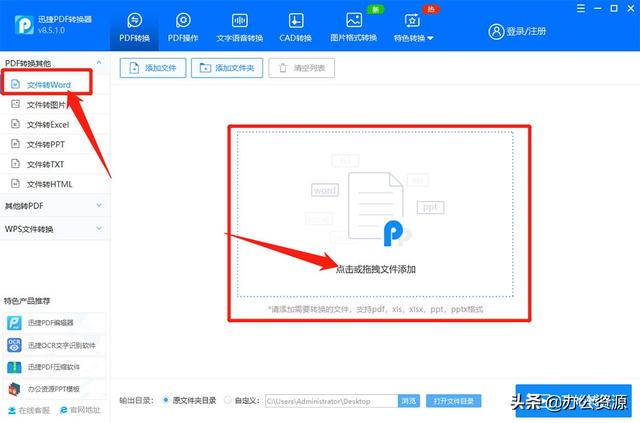The image size is (640, 423).
Task: Open the PDF转换 tab
Action: [134, 27]
